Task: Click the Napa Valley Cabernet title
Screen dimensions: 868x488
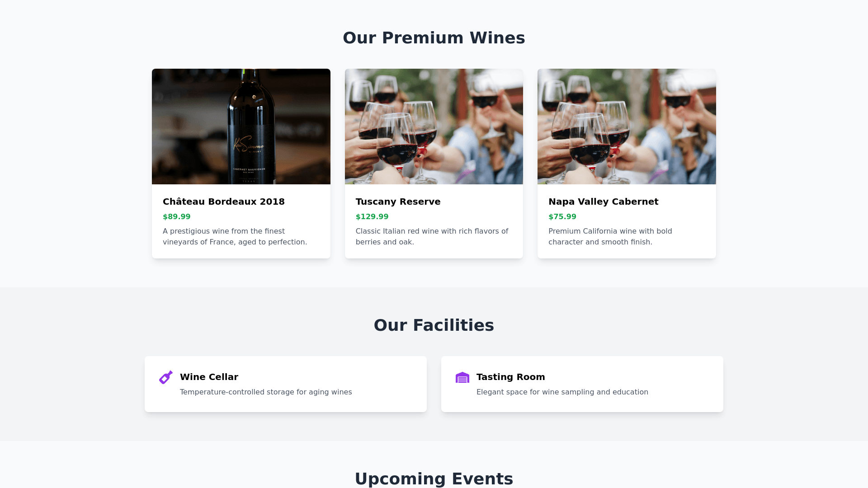Action: point(603,202)
